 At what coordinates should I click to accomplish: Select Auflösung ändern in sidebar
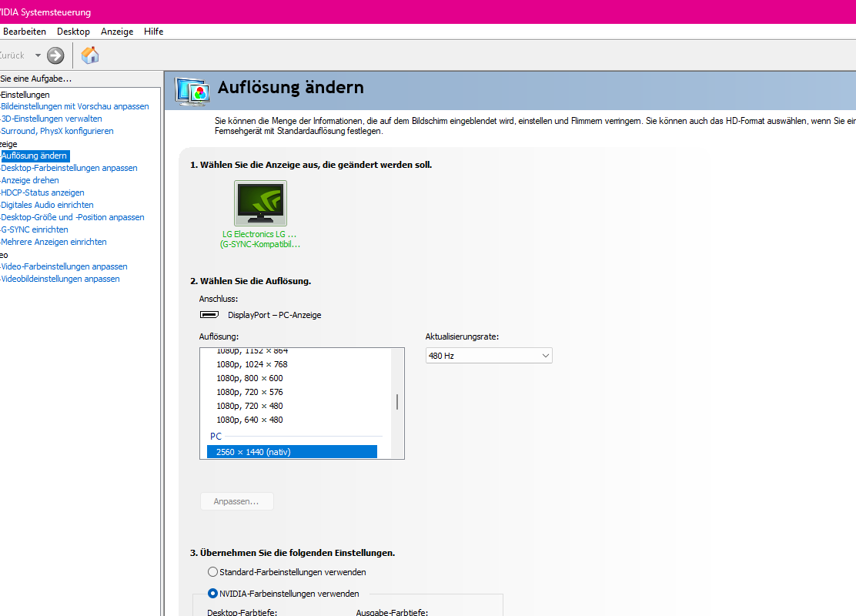click(x=35, y=156)
